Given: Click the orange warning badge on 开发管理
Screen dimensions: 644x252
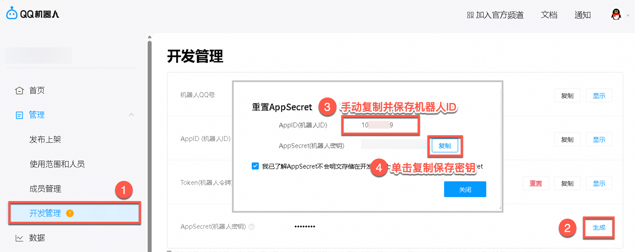Looking at the screenshot, I should 70,213.
